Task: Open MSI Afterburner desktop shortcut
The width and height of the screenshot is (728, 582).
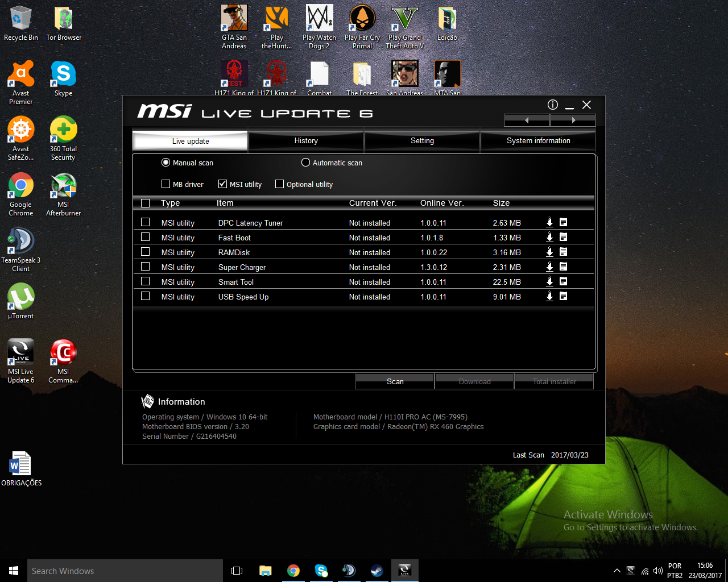Action: pos(63,195)
